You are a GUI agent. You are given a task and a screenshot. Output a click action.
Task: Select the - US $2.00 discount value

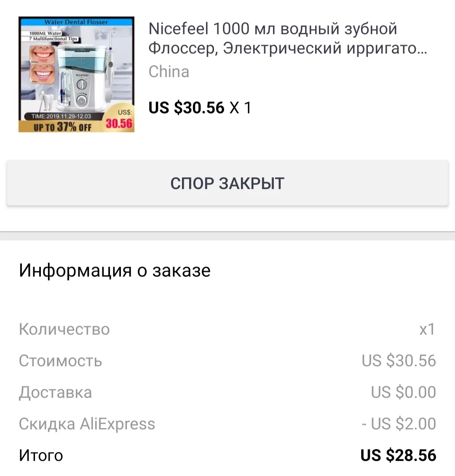pyautogui.click(x=399, y=424)
